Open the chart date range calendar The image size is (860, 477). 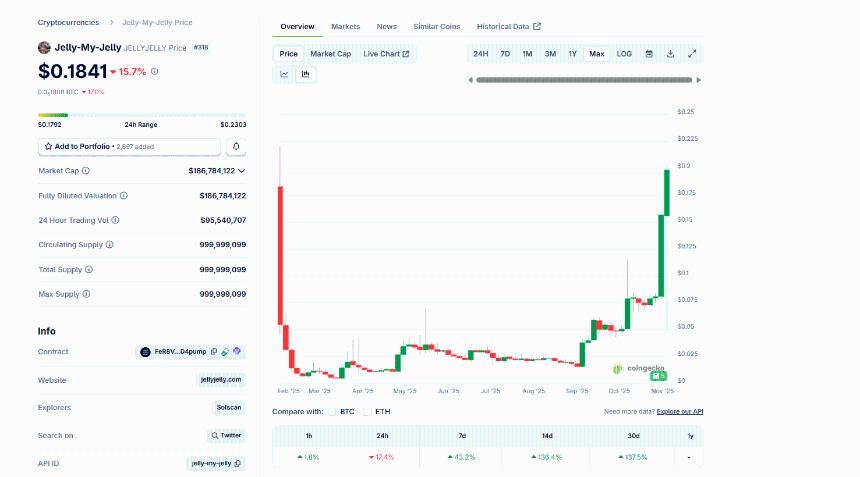[x=649, y=54]
